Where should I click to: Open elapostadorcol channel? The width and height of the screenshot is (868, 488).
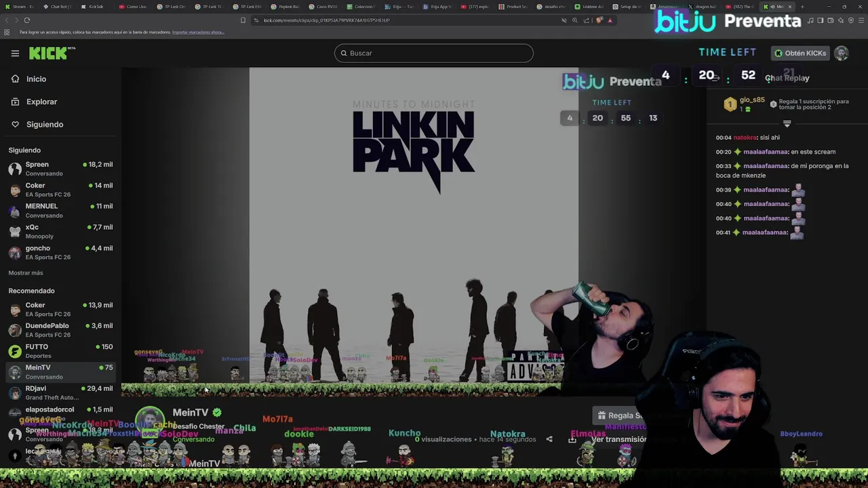click(x=61, y=413)
